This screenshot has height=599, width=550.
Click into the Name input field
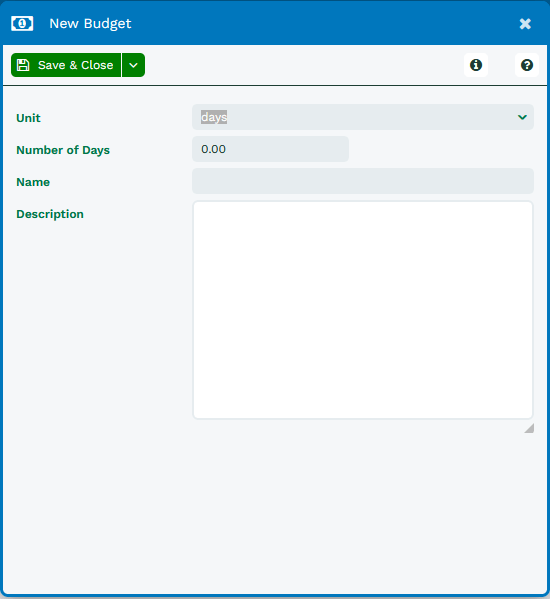363,181
